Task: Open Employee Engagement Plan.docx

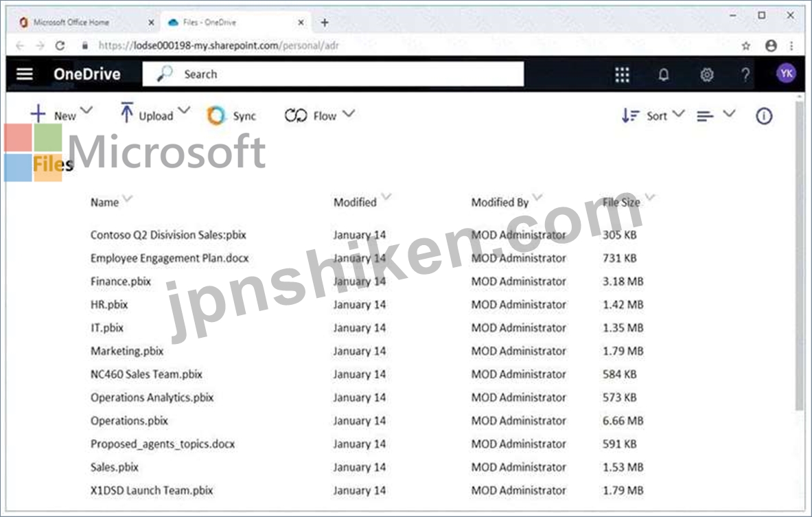Action: tap(170, 258)
